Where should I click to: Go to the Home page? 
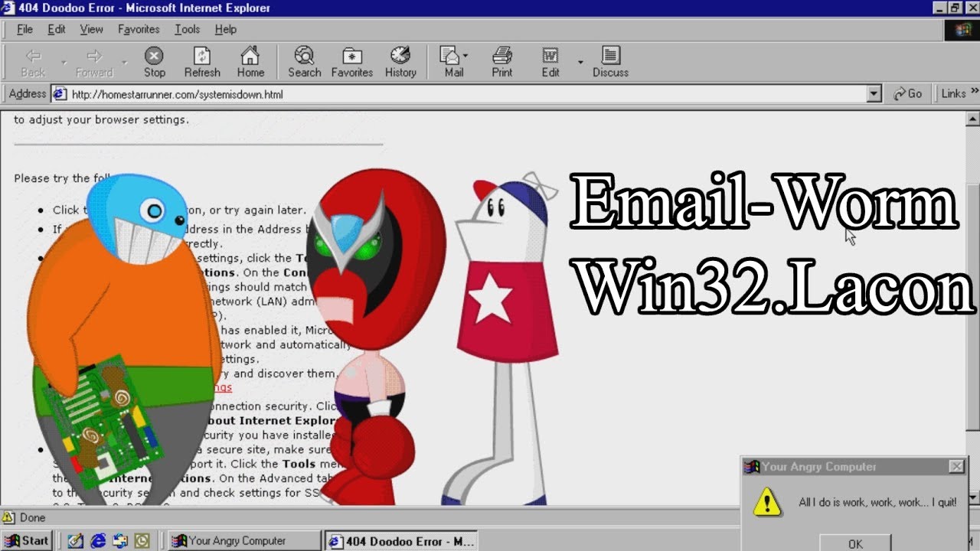tap(250, 62)
